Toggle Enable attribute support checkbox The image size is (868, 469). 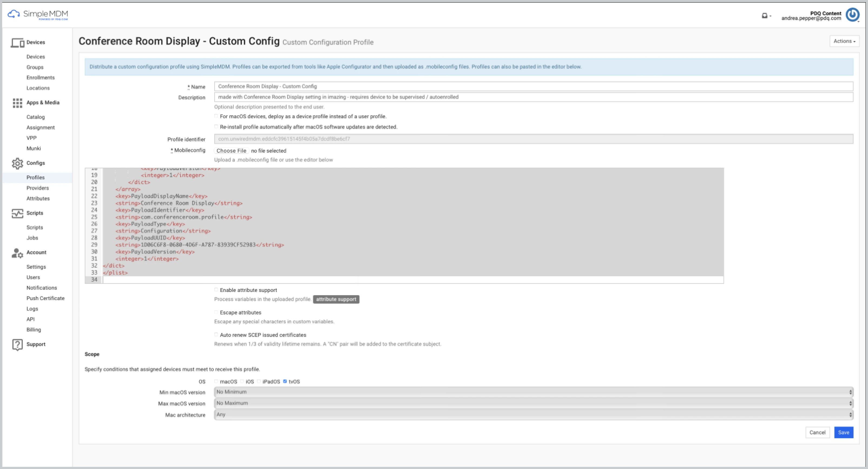pyautogui.click(x=217, y=290)
